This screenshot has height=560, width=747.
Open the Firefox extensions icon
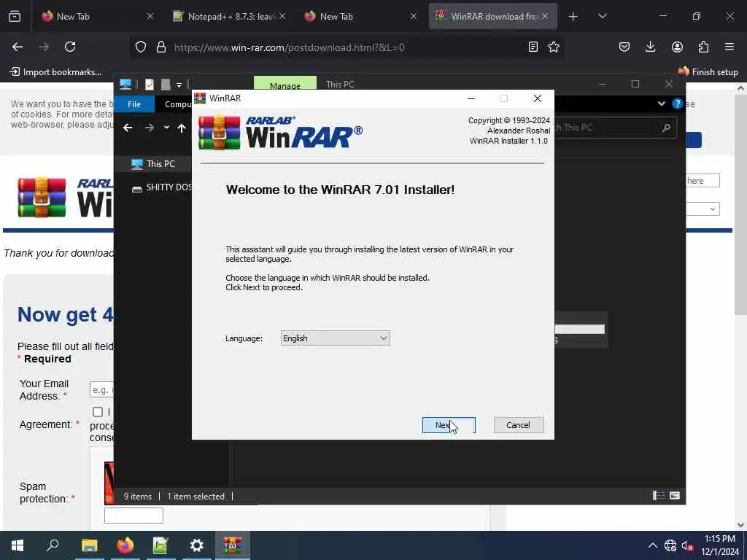click(703, 47)
